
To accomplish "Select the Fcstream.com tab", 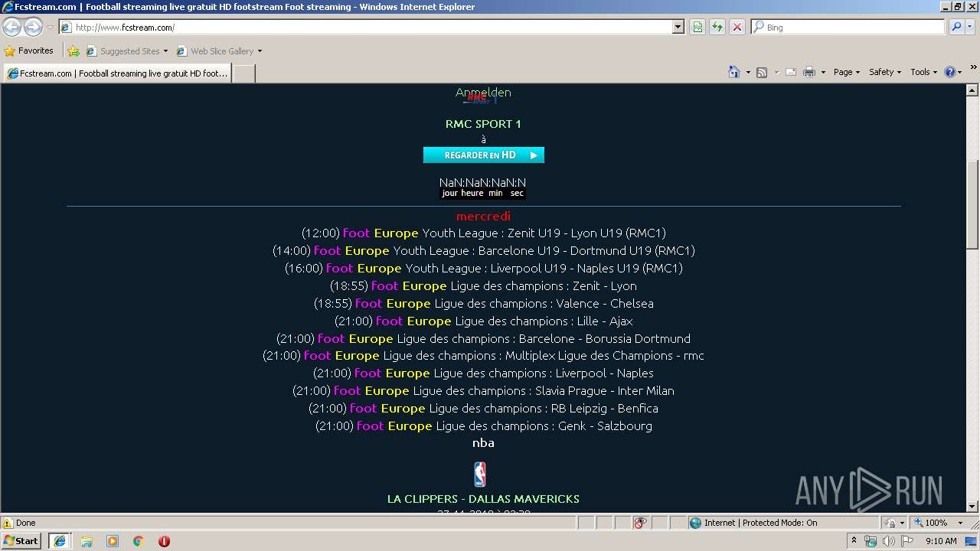I will [117, 73].
